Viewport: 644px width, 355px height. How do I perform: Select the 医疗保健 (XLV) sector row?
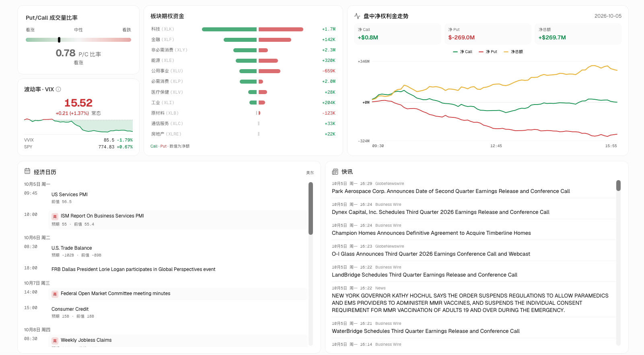point(243,92)
